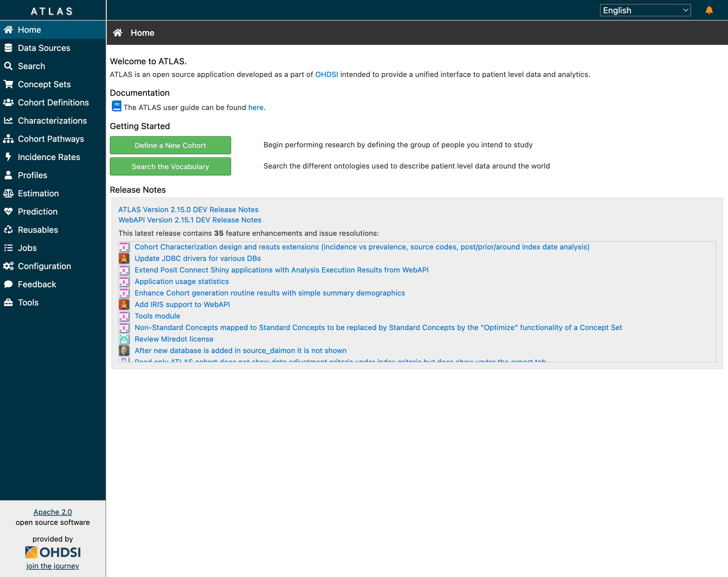Click the Estimation balance scale icon
Viewport: 728px width, 577px height.
[x=8, y=193]
